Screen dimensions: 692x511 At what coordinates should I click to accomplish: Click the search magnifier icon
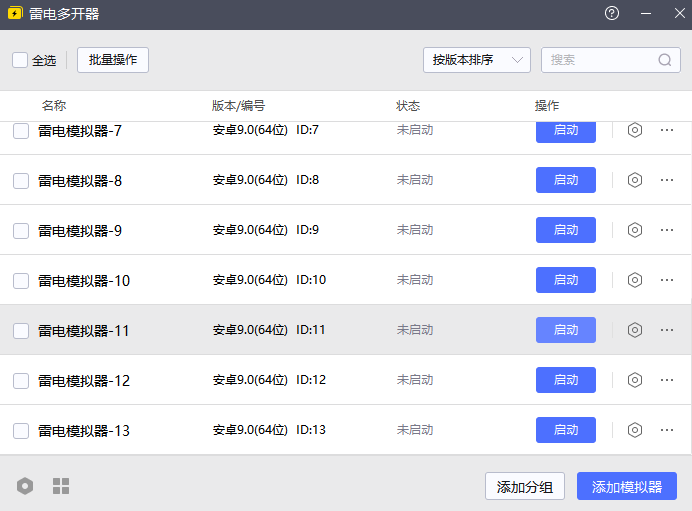tap(665, 60)
